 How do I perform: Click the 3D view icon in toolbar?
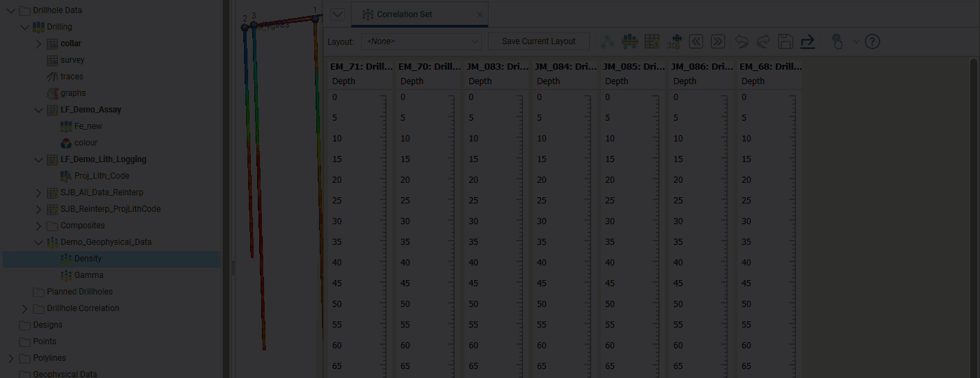coord(674,41)
